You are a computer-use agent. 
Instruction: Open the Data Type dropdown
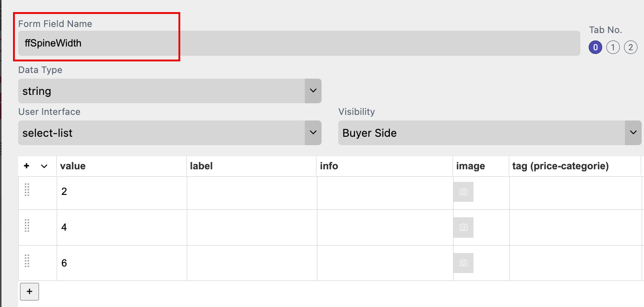[170, 91]
